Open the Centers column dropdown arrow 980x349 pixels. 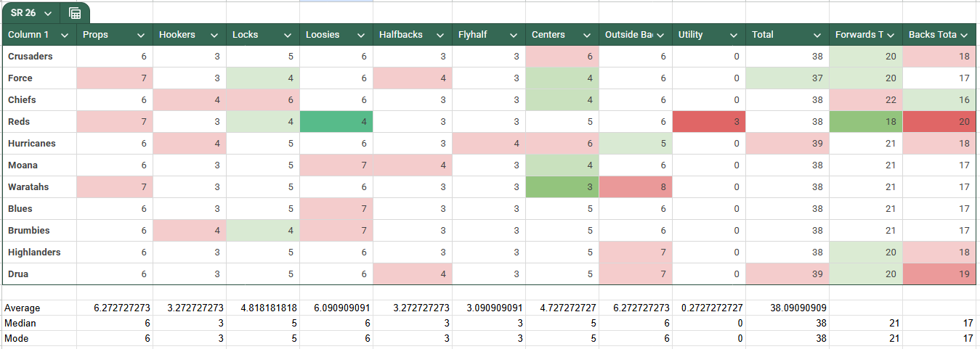pyautogui.click(x=587, y=35)
